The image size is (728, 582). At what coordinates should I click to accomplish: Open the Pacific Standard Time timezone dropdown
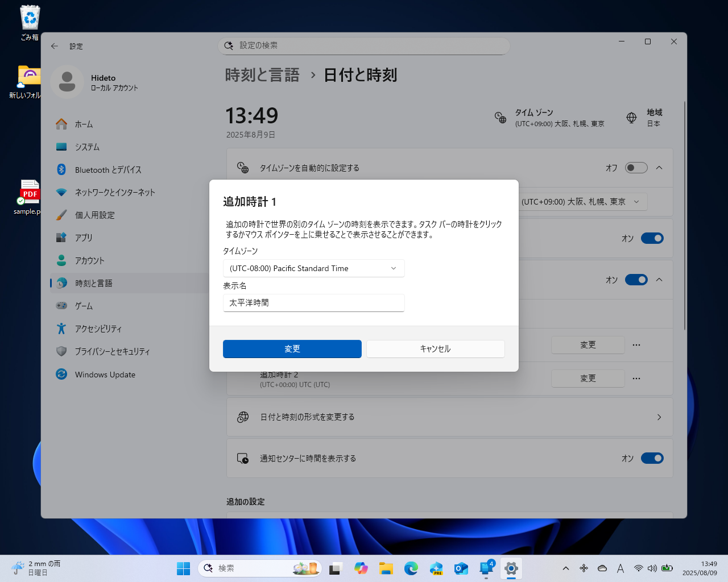click(313, 268)
